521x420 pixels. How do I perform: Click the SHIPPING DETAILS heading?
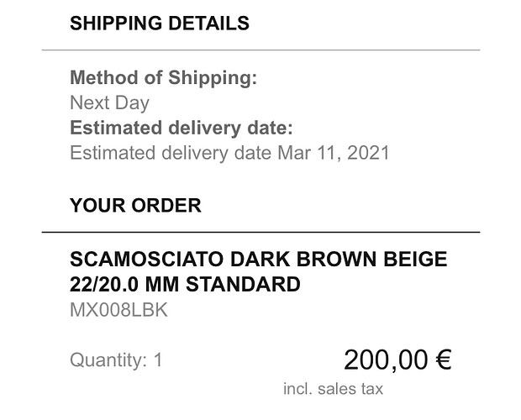coord(160,24)
